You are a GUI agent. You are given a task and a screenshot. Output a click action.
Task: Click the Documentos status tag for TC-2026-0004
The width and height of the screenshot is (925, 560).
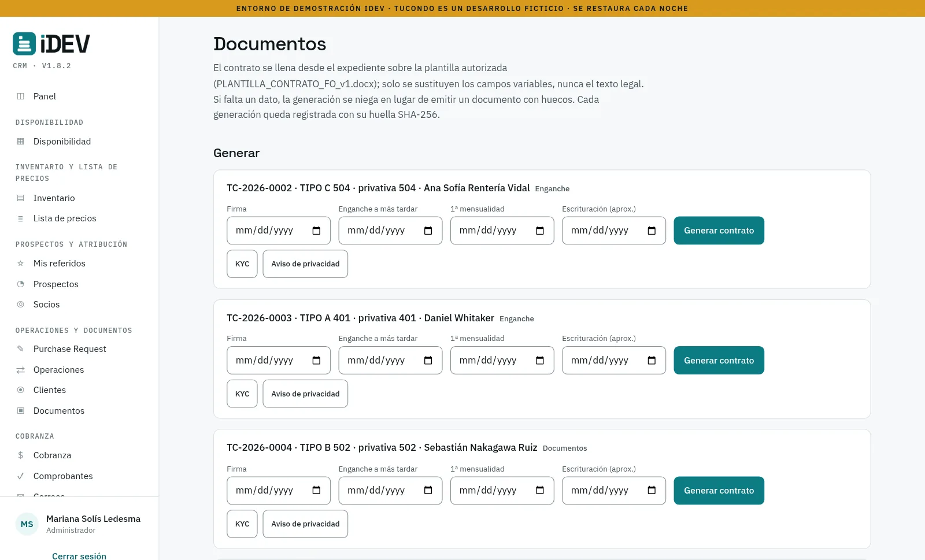tap(565, 448)
